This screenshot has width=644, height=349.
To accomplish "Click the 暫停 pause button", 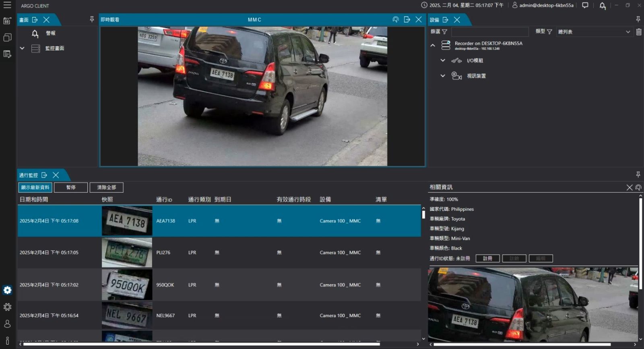I will (x=71, y=187).
